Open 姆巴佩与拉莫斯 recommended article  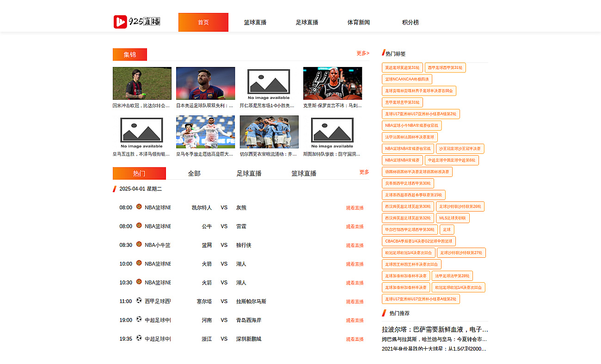[x=435, y=339]
